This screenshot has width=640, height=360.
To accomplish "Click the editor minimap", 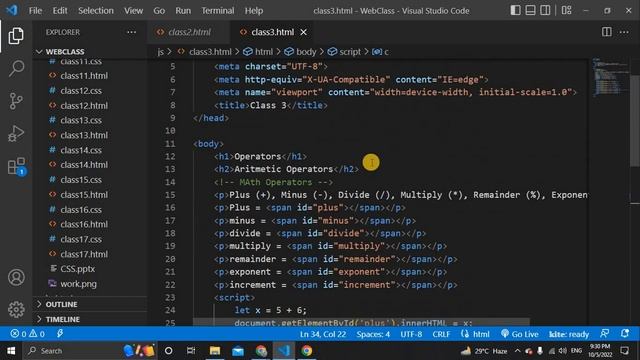I will 610,78.
